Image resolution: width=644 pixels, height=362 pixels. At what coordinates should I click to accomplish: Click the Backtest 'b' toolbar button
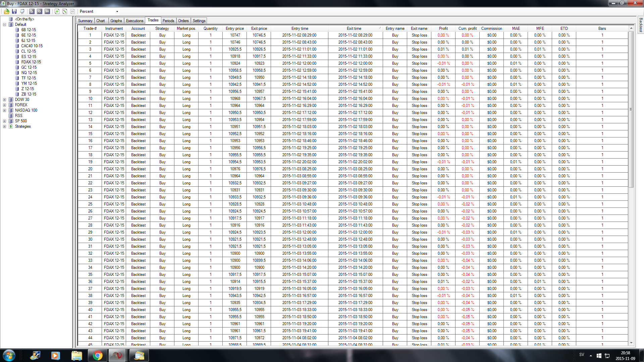32,11
